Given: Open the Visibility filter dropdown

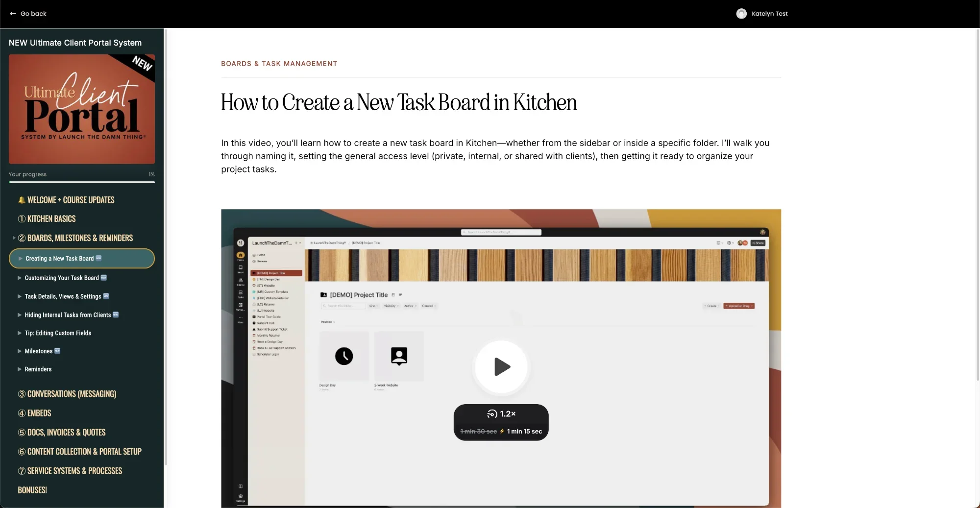Looking at the screenshot, I should (x=390, y=306).
